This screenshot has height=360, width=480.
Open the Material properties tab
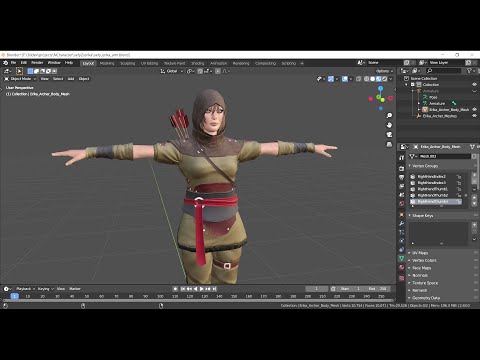[402, 267]
